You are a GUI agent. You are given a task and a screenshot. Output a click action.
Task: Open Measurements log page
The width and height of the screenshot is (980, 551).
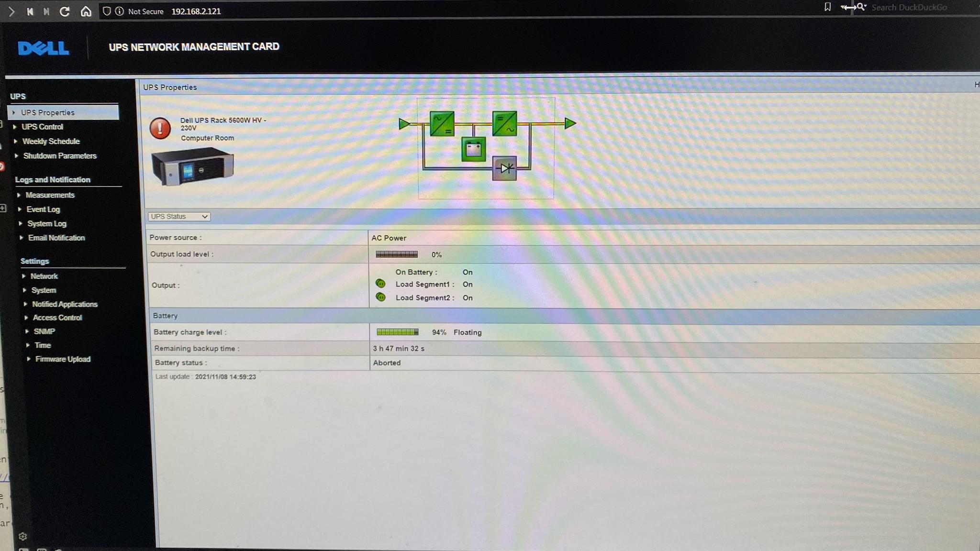coord(50,195)
